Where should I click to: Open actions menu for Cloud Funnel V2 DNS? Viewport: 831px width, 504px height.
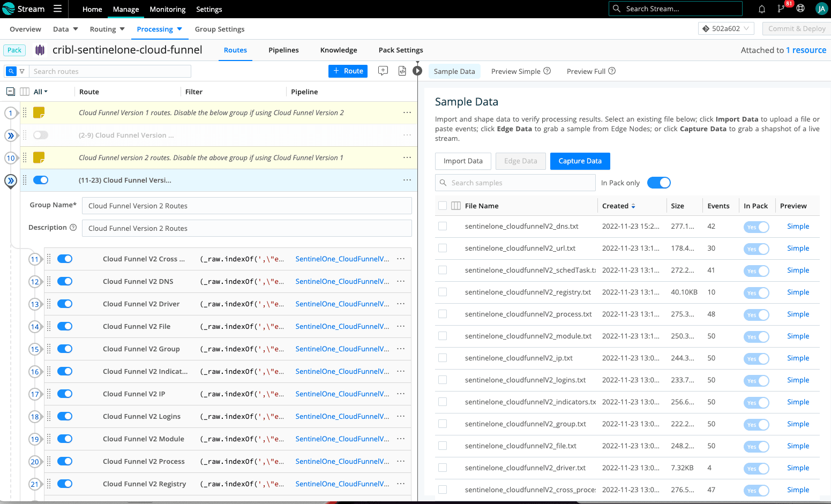click(x=401, y=281)
